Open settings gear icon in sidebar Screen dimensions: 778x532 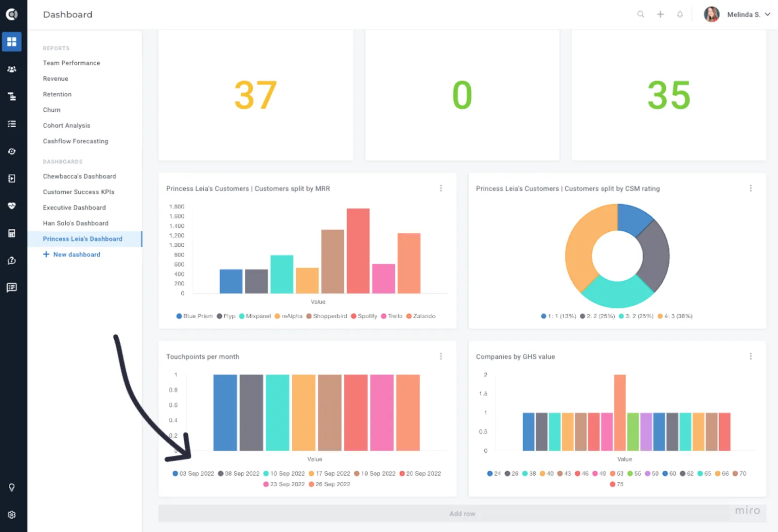(12, 515)
